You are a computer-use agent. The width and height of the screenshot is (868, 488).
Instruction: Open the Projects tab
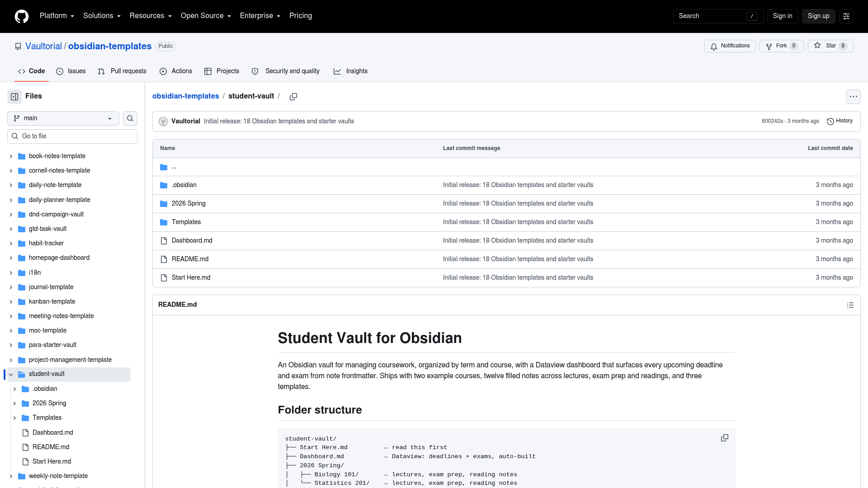[222, 71]
